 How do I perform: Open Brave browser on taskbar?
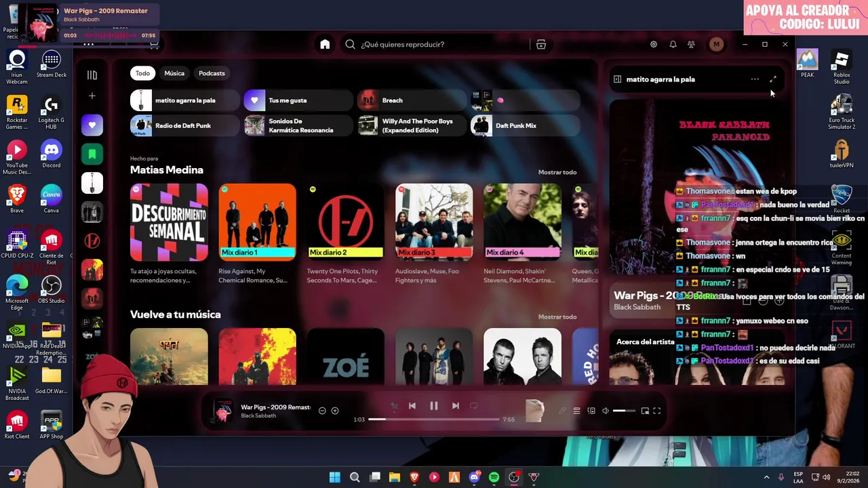[414, 477]
